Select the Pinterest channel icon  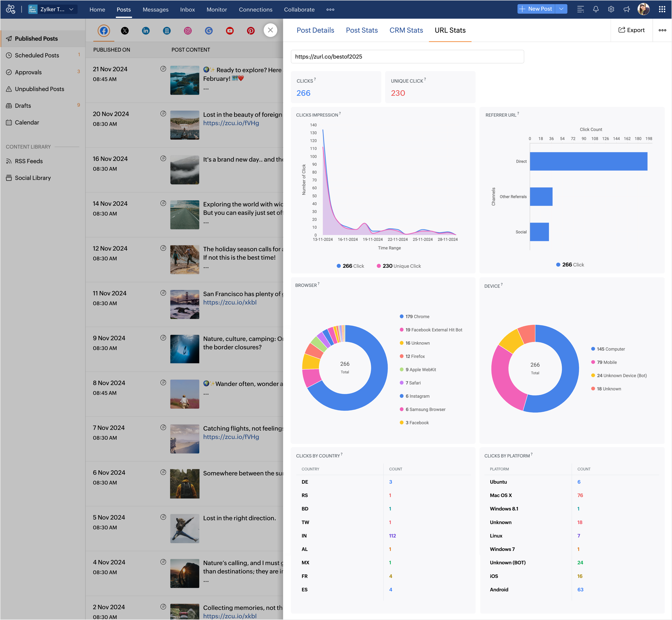click(x=250, y=31)
